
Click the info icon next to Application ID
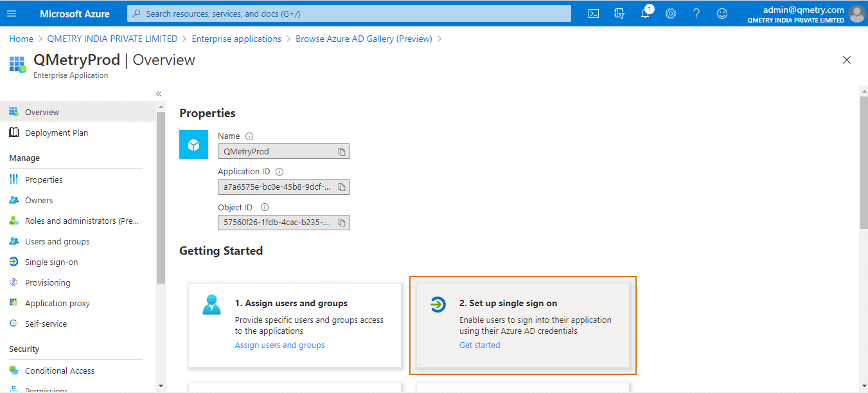point(279,172)
